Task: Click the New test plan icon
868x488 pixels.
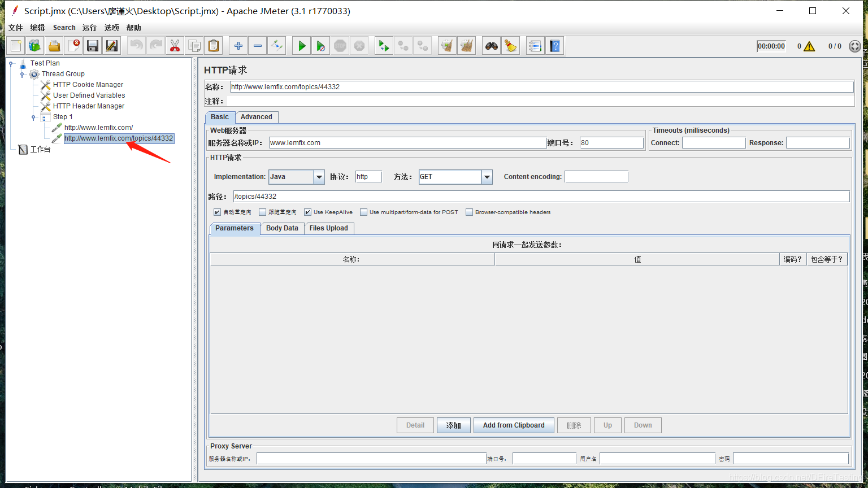Action: coord(16,46)
